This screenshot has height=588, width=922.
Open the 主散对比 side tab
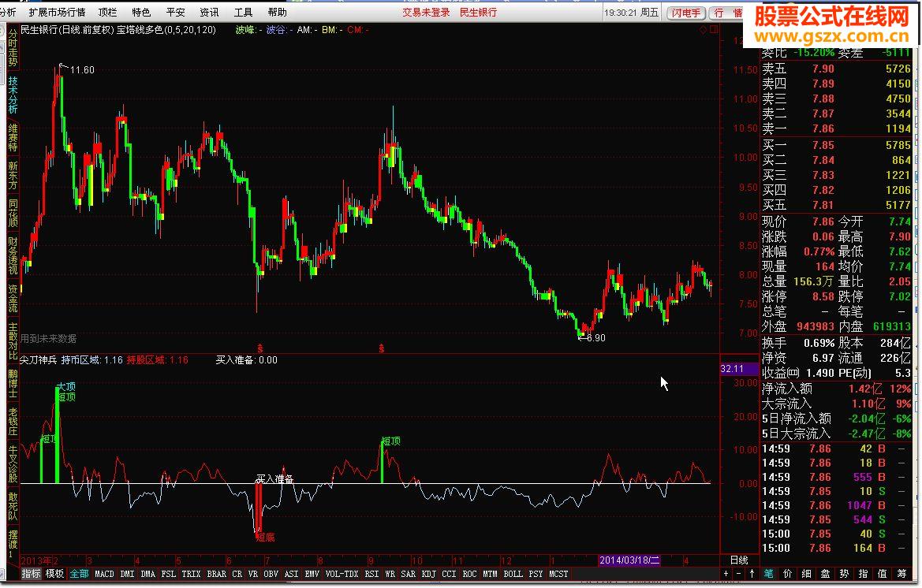(x=13, y=341)
